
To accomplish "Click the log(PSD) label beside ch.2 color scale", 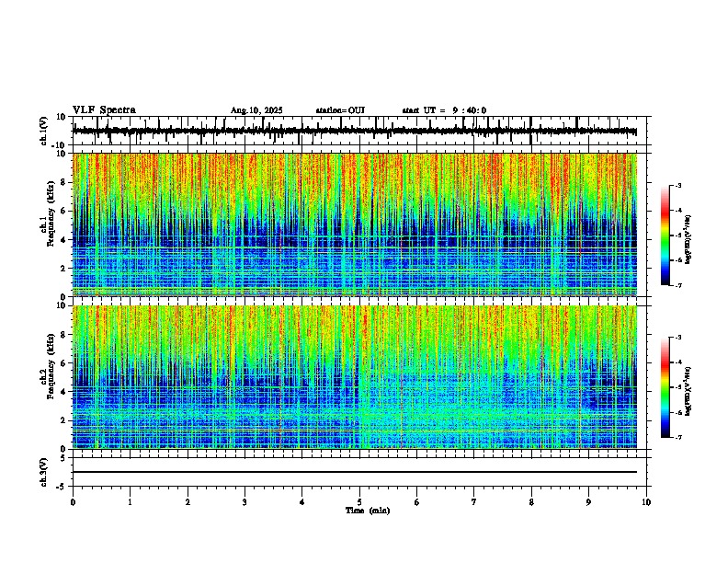I will tap(688, 391).
